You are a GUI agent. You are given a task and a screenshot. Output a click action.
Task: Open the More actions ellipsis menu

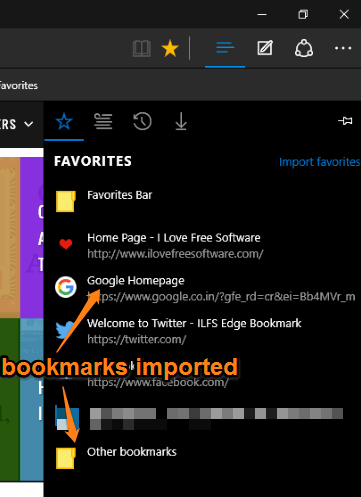343,48
